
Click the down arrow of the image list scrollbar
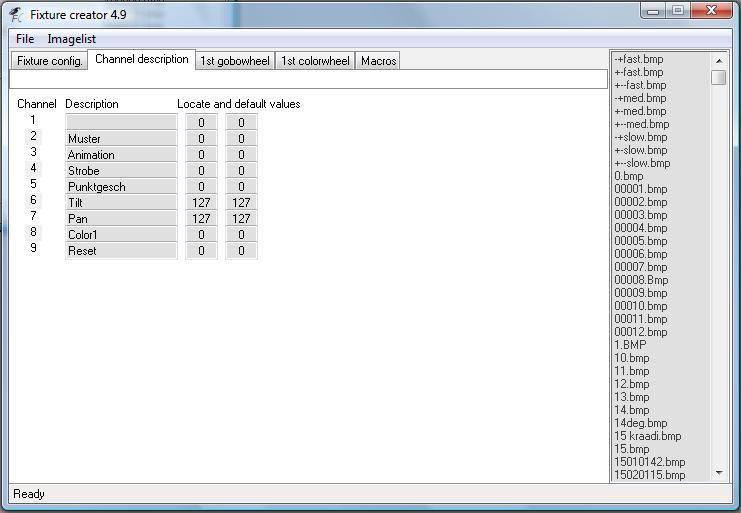[719, 472]
